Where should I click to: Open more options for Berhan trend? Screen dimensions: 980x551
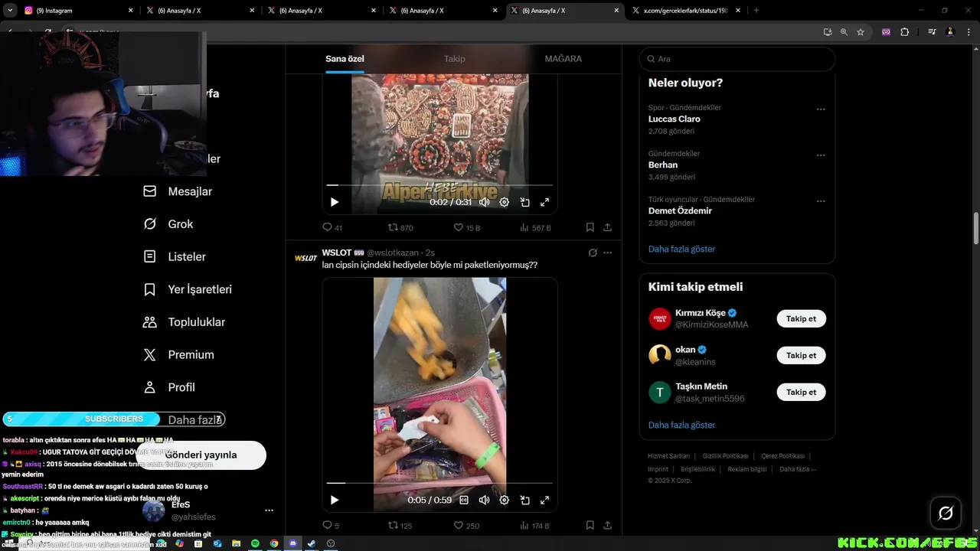pos(821,155)
